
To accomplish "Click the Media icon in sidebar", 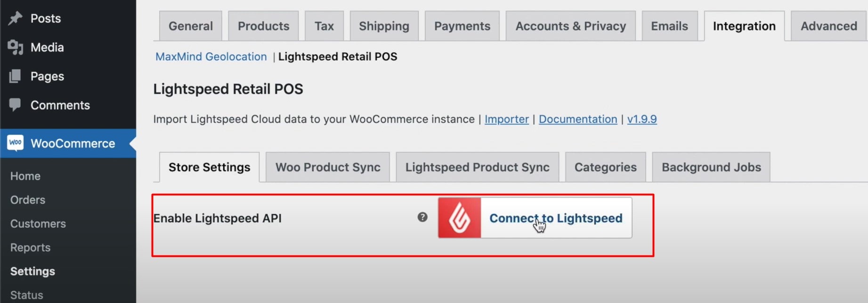I will 15,47.
